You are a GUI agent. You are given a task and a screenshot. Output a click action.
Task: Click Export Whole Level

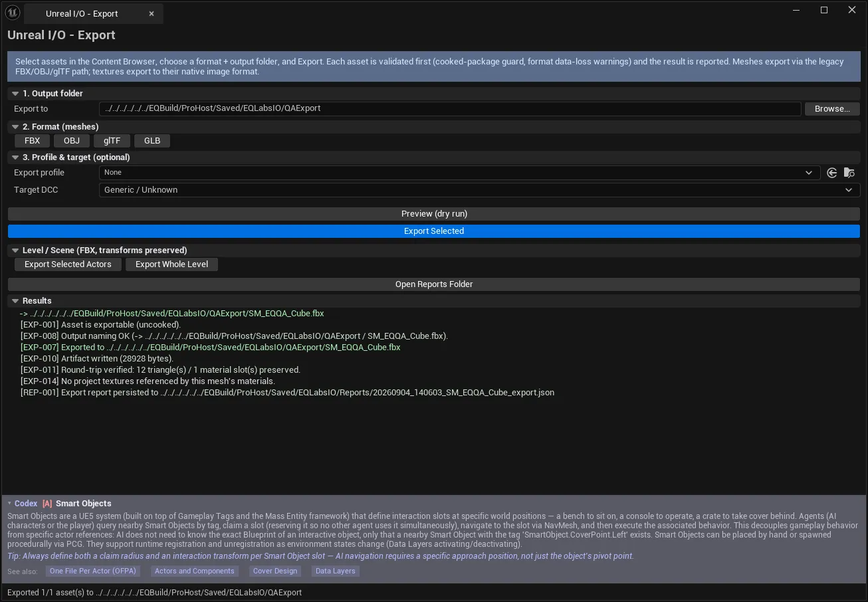(172, 264)
